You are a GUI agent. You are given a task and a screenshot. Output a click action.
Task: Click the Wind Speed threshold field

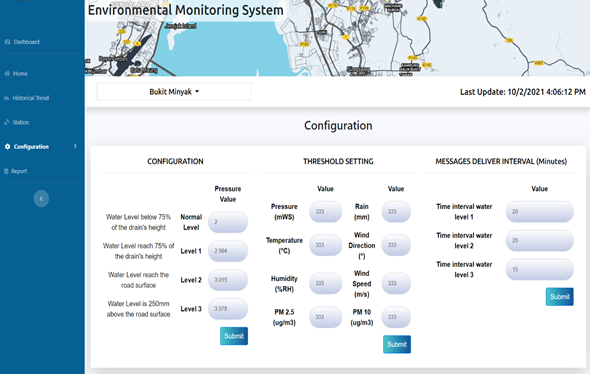point(396,283)
